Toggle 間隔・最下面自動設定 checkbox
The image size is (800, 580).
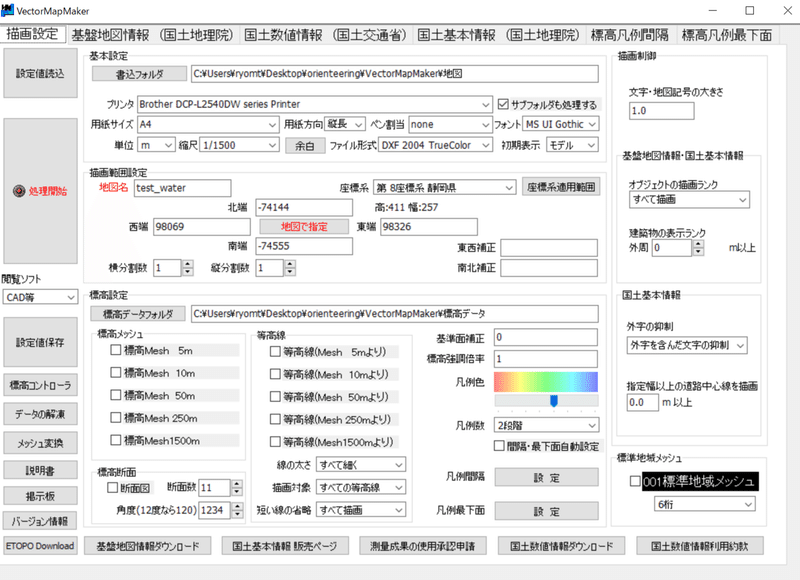499,446
